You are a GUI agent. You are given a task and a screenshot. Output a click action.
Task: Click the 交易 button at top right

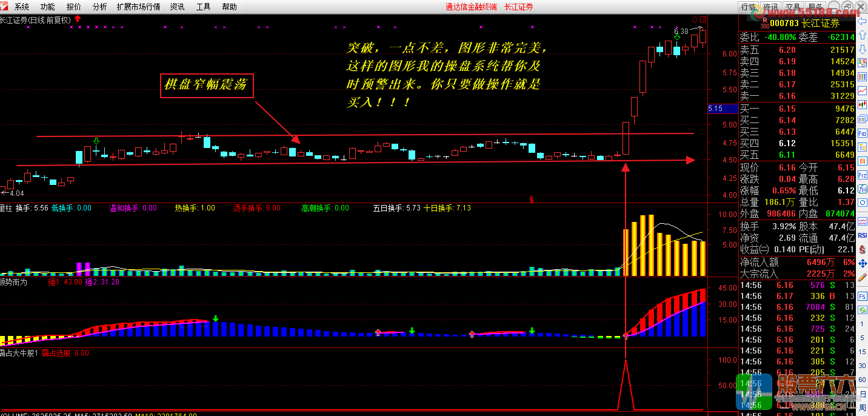(x=792, y=7)
